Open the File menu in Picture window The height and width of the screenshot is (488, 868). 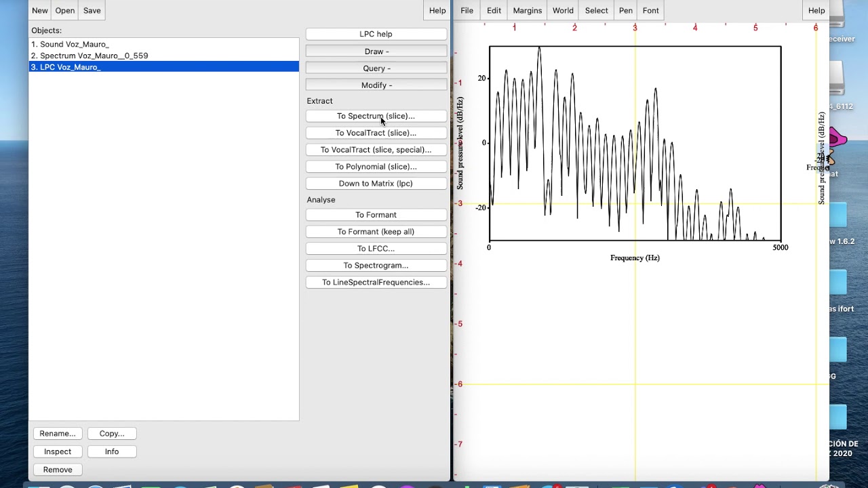pyautogui.click(x=467, y=10)
